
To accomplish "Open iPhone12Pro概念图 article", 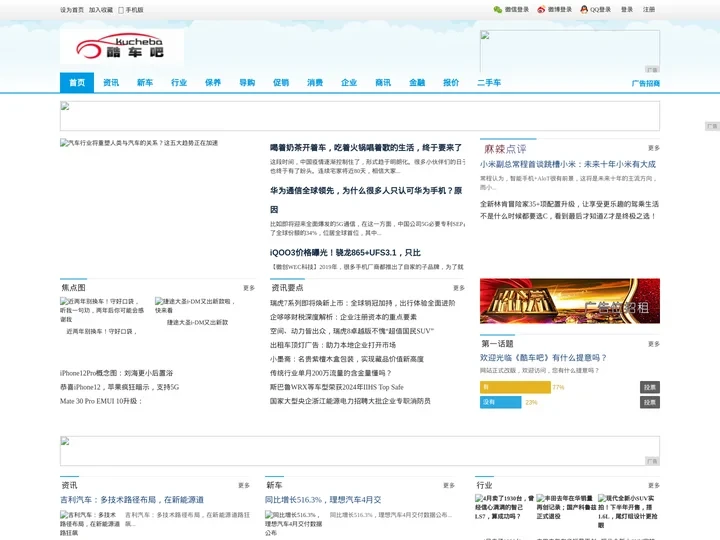I will (116, 373).
